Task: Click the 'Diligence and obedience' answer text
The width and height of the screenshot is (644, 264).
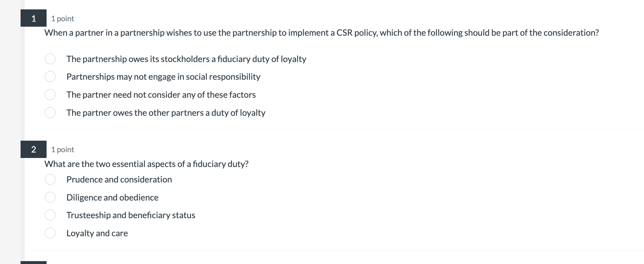Action: click(112, 198)
